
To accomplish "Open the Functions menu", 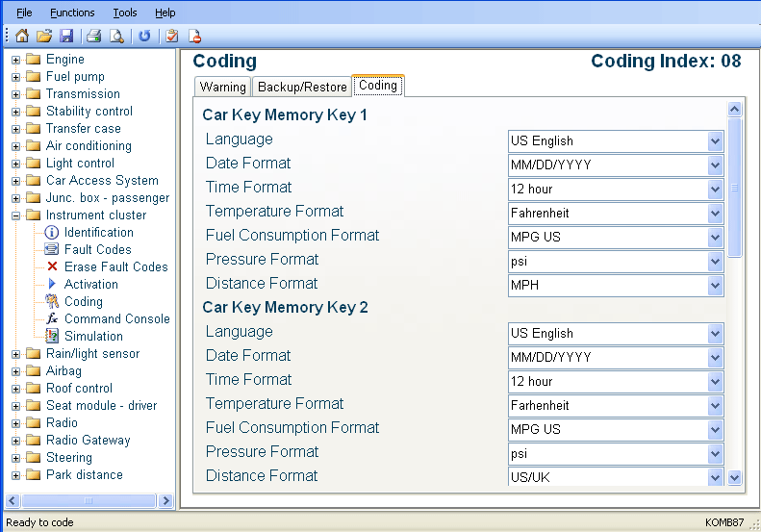I will tap(72, 13).
